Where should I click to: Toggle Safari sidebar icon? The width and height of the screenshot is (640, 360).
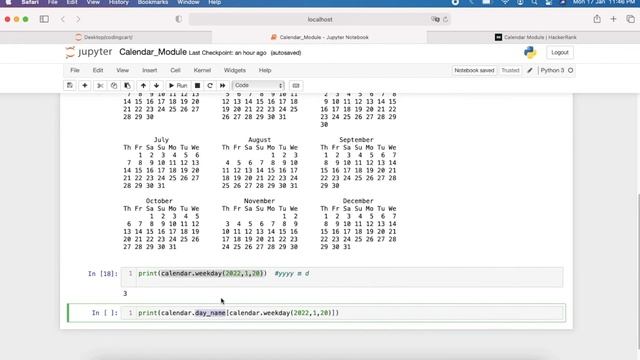44,19
